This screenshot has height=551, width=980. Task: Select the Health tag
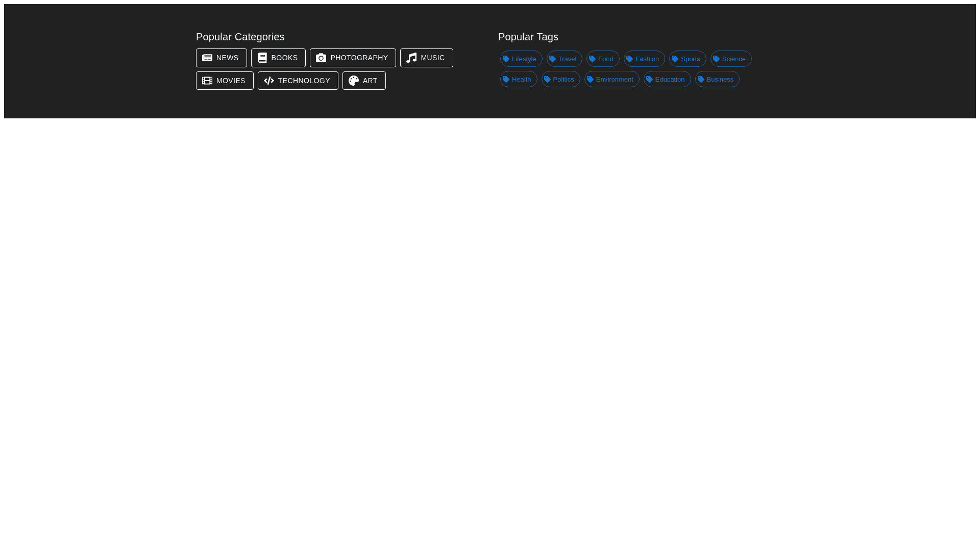click(x=519, y=80)
